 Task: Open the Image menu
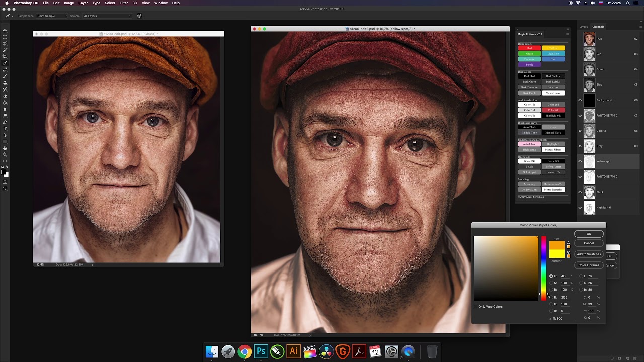point(69,3)
